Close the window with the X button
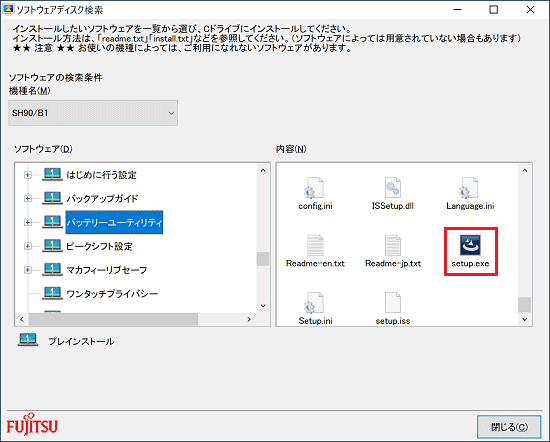 530,9
